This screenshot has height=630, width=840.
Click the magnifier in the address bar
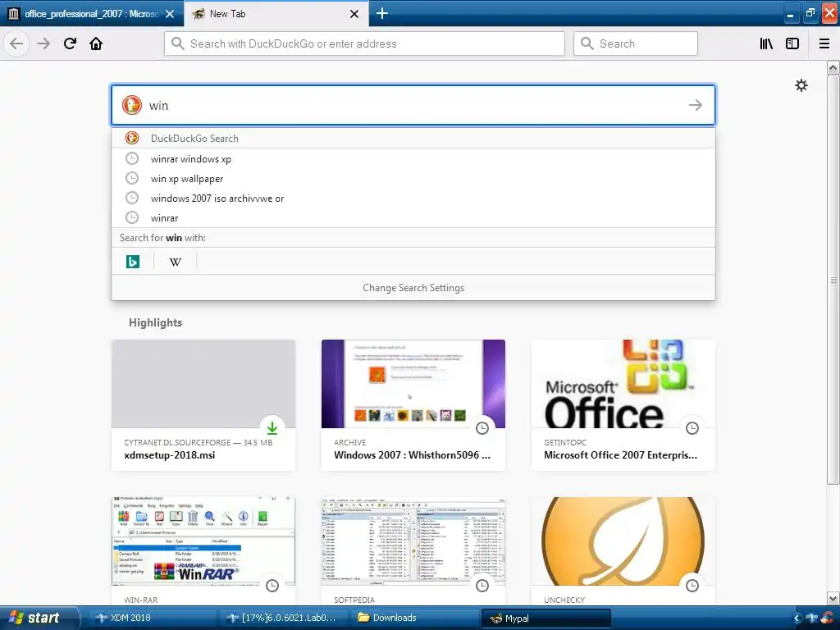[x=178, y=43]
